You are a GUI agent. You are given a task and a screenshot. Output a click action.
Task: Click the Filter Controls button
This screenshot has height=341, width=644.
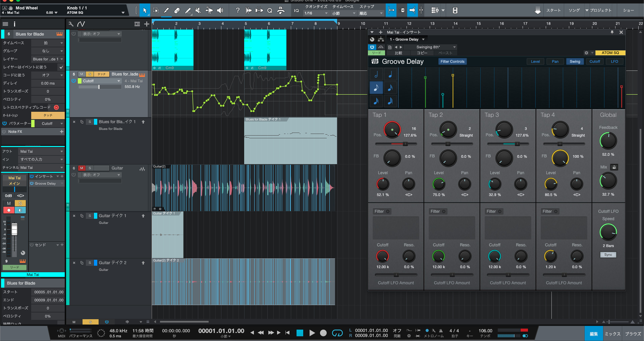pyautogui.click(x=452, y=62)
